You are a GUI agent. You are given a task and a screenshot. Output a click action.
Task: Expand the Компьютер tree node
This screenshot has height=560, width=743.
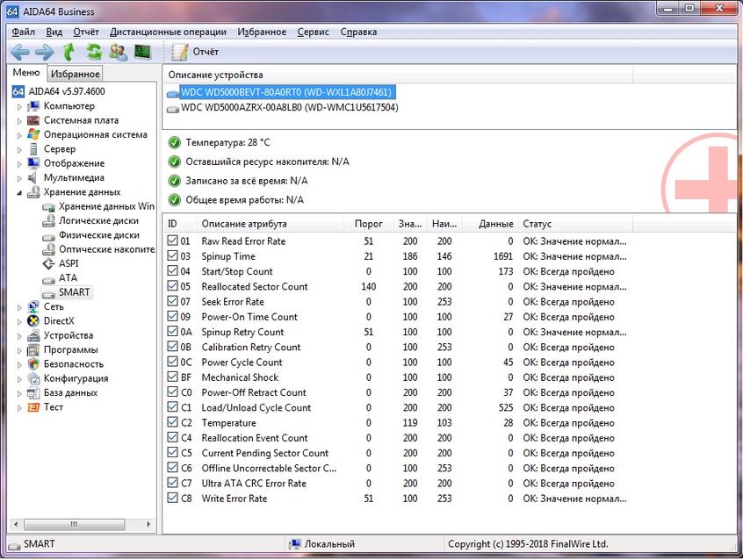[x=19, y=107]
